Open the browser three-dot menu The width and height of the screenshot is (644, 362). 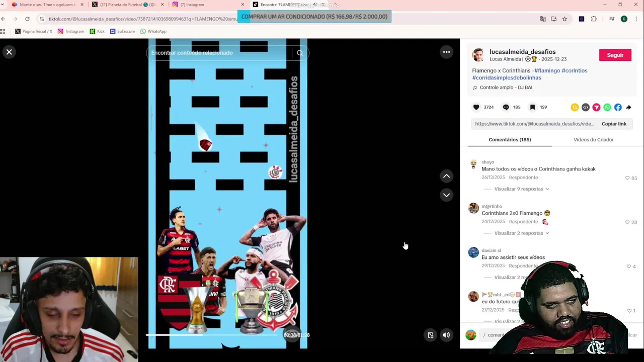tap(636, 19)
